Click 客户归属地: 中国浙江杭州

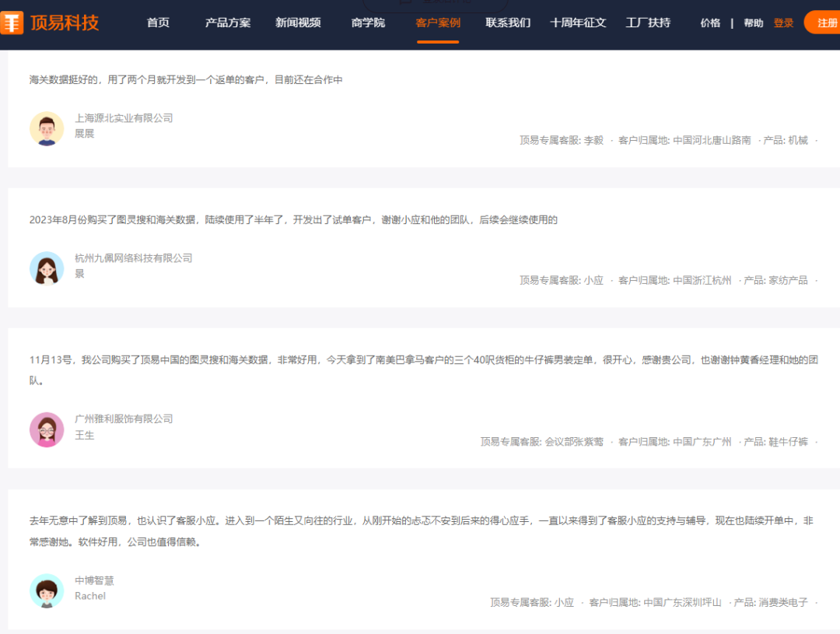(674, 280)
